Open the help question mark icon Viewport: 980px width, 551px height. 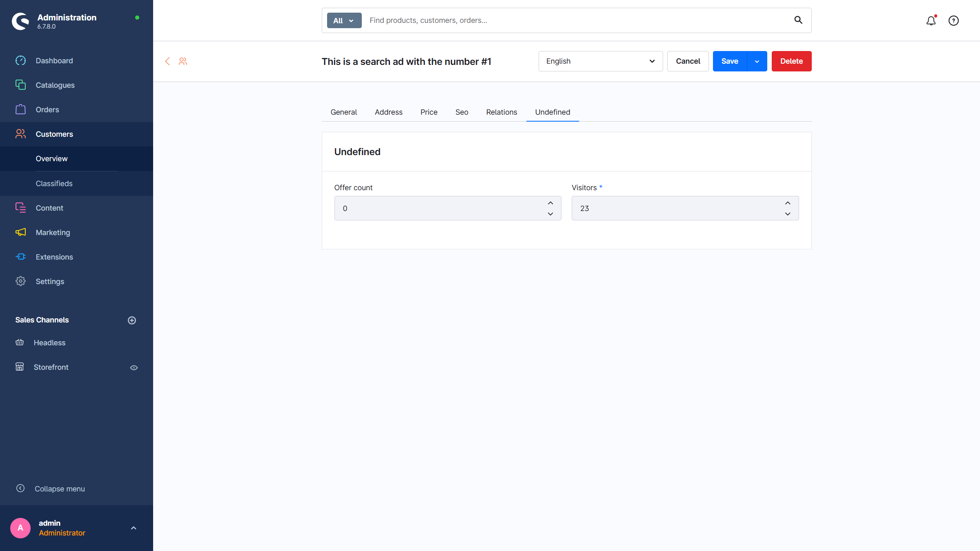click(953, 20)
